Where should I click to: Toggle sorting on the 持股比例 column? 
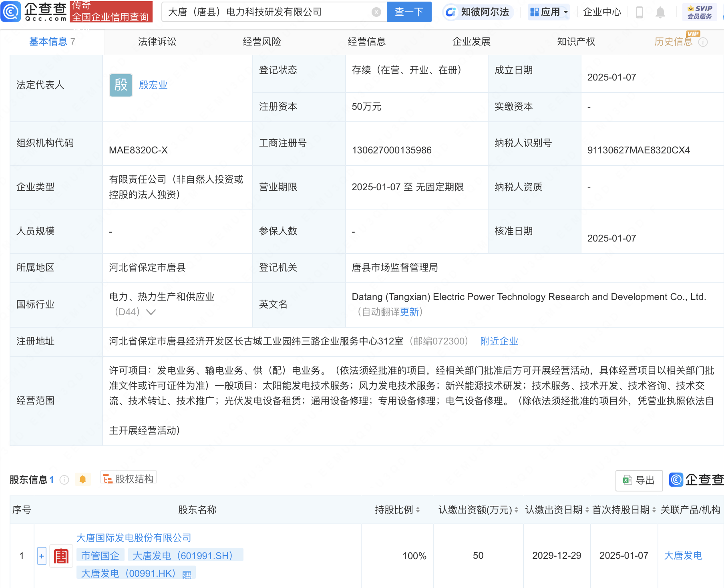pos(418,510)
